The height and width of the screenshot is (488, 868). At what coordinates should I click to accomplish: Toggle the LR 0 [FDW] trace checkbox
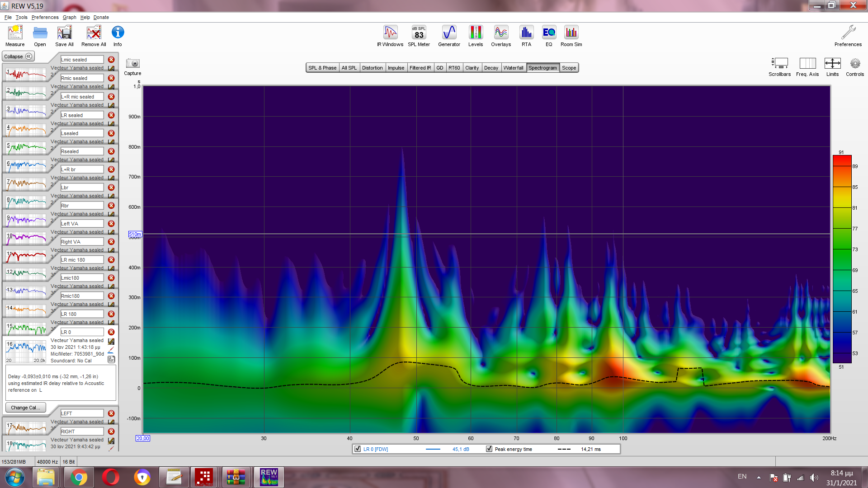pyautogui.click(x=358, y=449)
